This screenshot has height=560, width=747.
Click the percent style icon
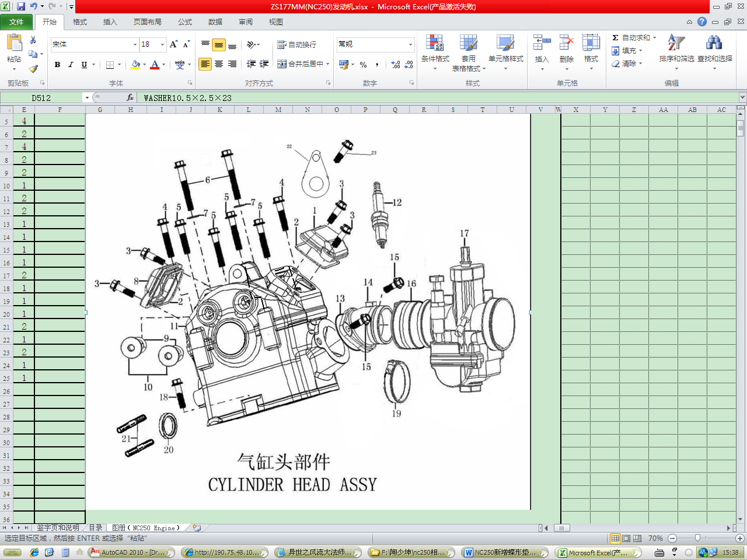[x=363, y=64]
